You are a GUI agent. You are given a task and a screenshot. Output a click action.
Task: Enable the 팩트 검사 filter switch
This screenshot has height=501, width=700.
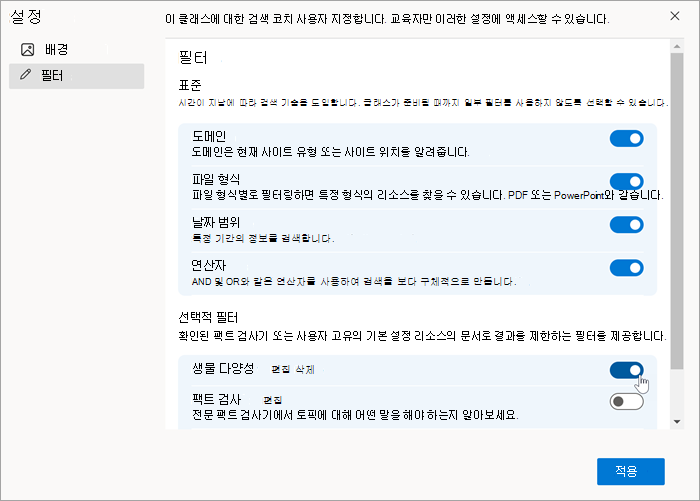[626, 401]
